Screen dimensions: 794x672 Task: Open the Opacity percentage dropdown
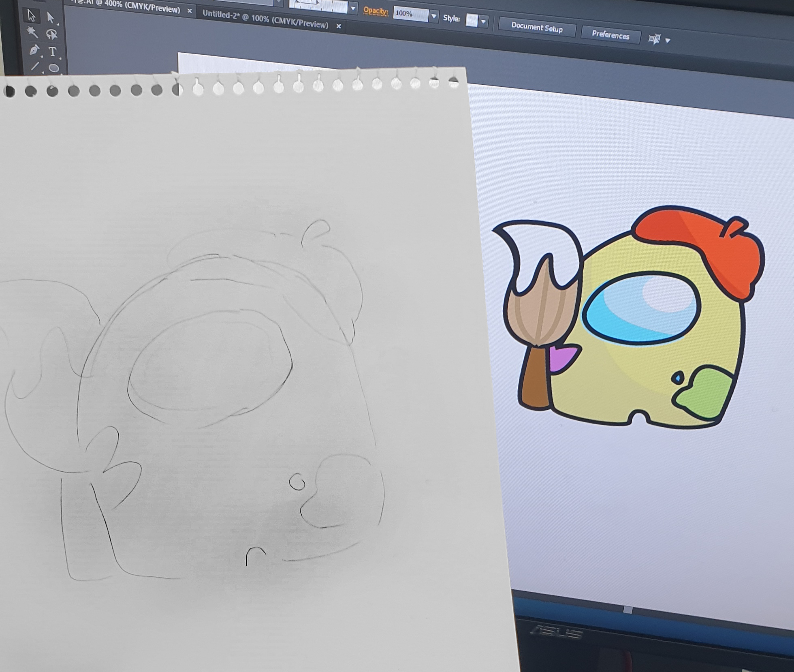click(434, 16)
